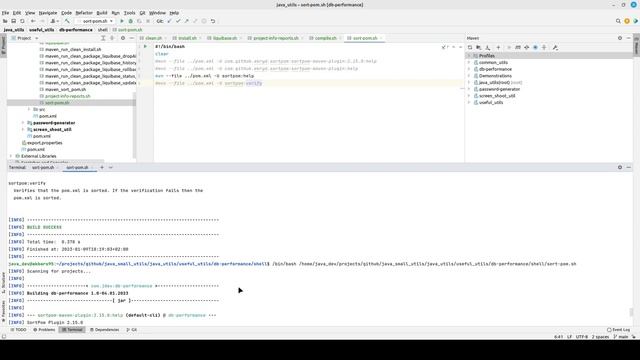Click the Reload All Maven Projects icon

470,48
